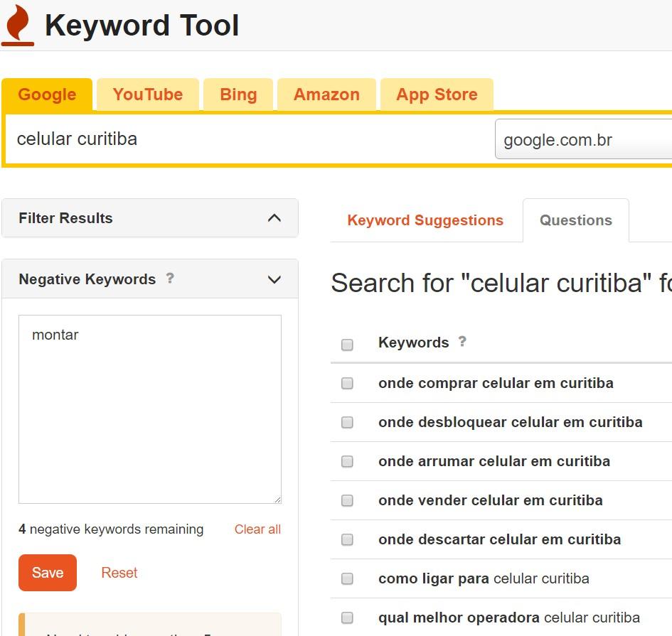672x636 pixels.
Task: Click the Clear all link
Action: point(257,529)
